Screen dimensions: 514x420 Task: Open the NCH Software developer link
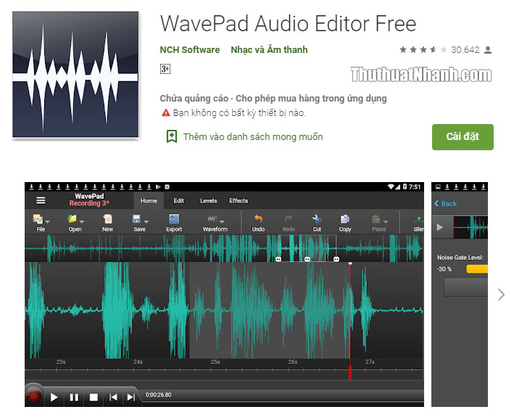click(x=190, y=49)
